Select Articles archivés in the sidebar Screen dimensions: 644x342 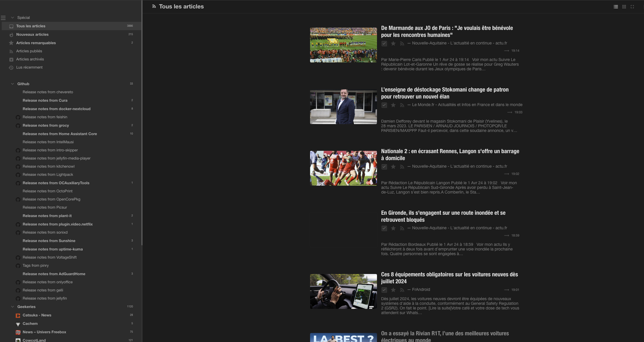[x=30, y=59]
